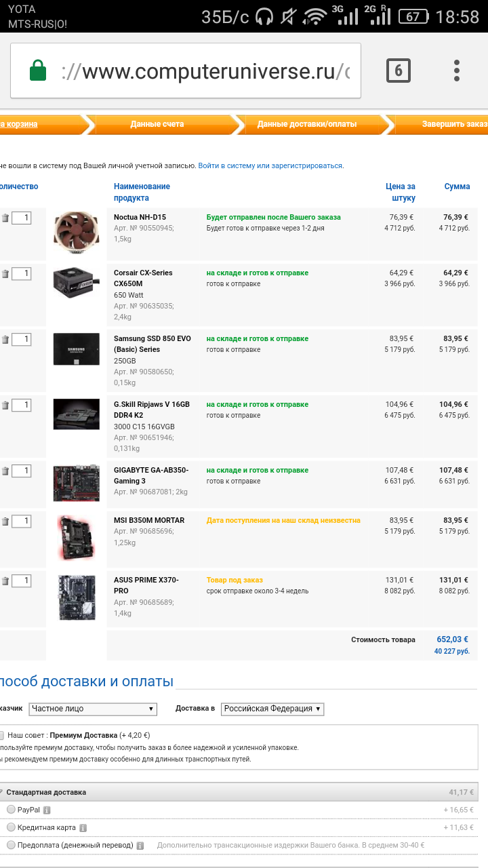Click info icon next to PayPal option
Screen dimensions: 488x868
pyautogui.click(x=47, y=810)
